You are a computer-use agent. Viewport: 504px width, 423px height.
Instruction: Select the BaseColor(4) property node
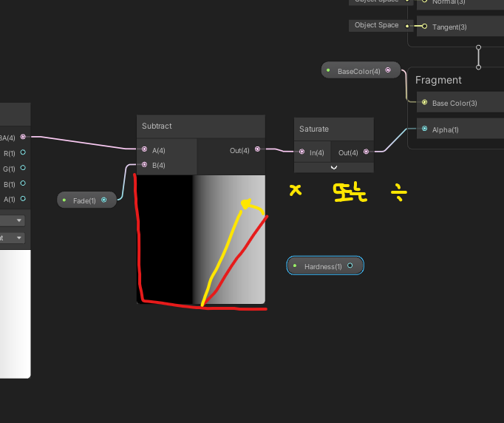pyautogui.click(x=361, y=70)
